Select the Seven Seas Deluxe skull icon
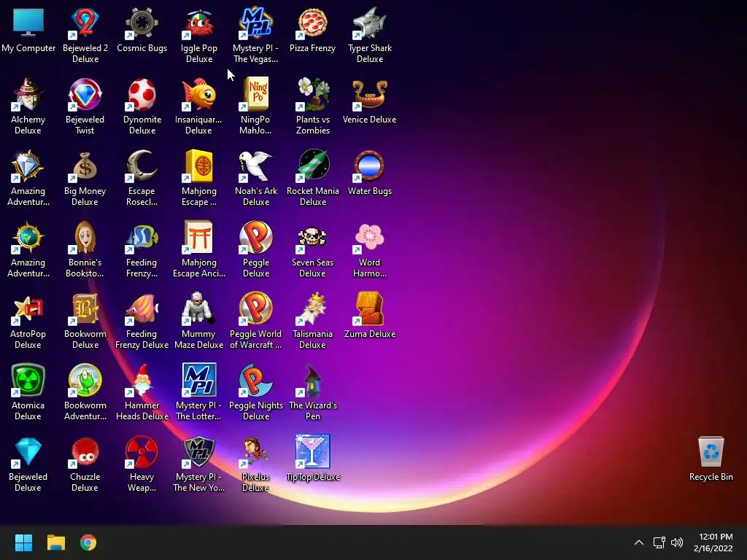The width and height of the screenshot is (747, 560). point(312,237)
